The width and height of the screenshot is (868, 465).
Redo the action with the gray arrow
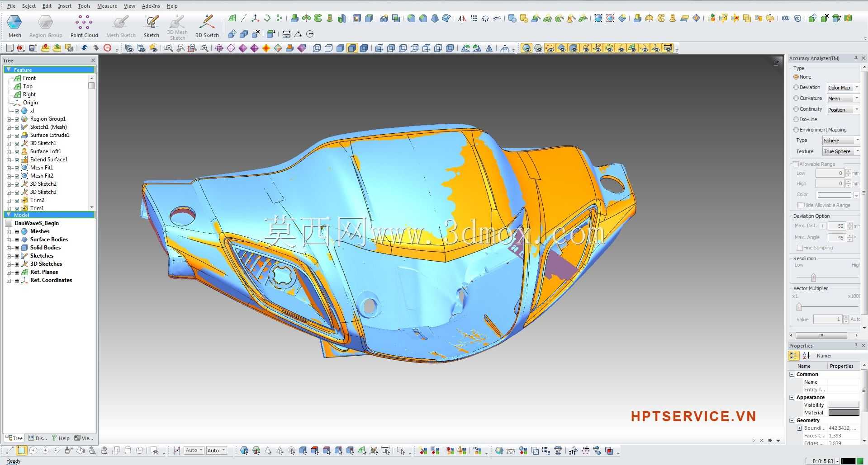point(96,48)
